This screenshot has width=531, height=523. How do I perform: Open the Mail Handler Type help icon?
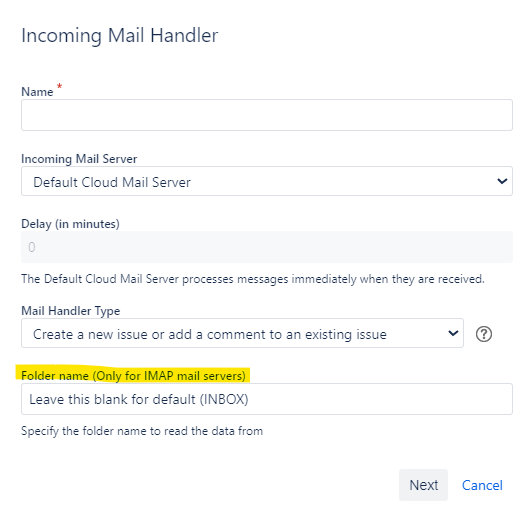click(484, 334)
